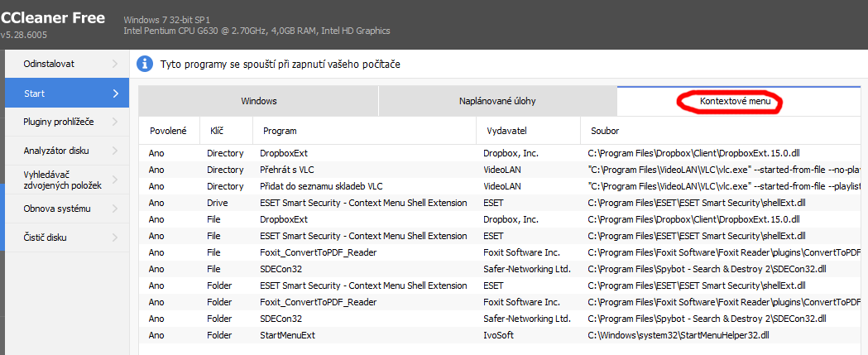Viewport: 868px width, 355px height.
Task: Switch to Naplánované úlohy tab
Action: point(497,101)
